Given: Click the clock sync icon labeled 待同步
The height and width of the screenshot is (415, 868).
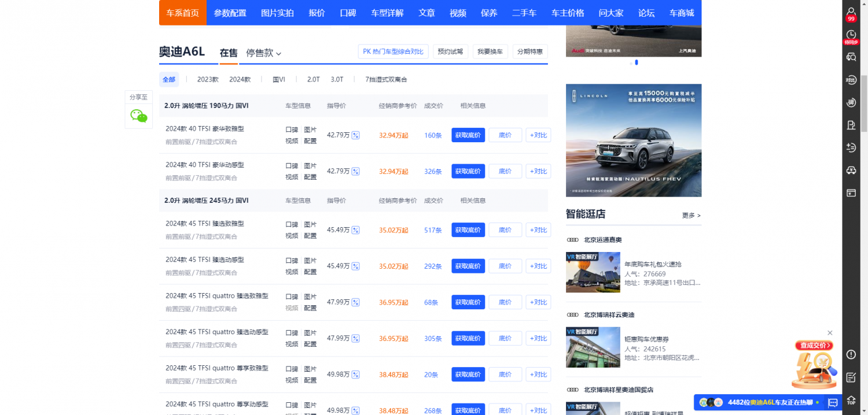Looking at the screenshot, I should click(851, 37).
